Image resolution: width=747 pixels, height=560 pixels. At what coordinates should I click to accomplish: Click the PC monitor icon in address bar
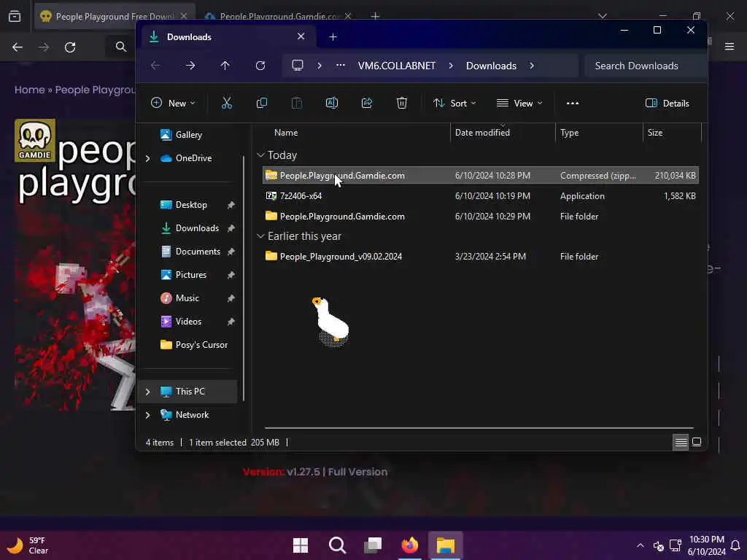click(298, 65)
